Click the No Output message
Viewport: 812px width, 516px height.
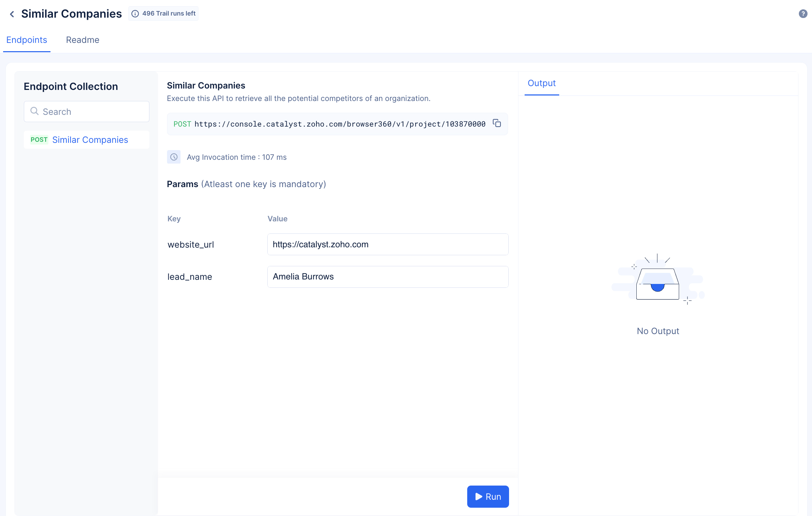pyautogui.click(x=658, y=331)
